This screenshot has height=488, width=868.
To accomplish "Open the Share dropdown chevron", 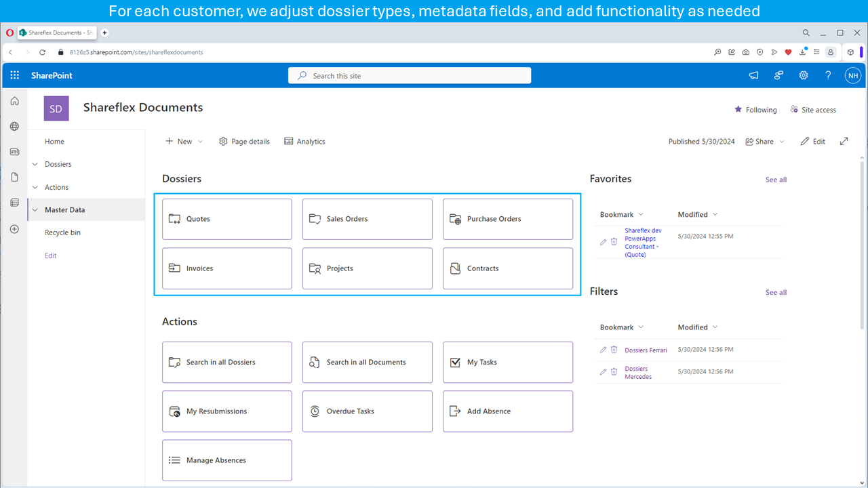I will [x=782, y=142].
